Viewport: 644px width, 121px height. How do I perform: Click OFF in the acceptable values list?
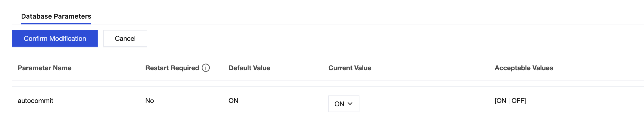518,101
